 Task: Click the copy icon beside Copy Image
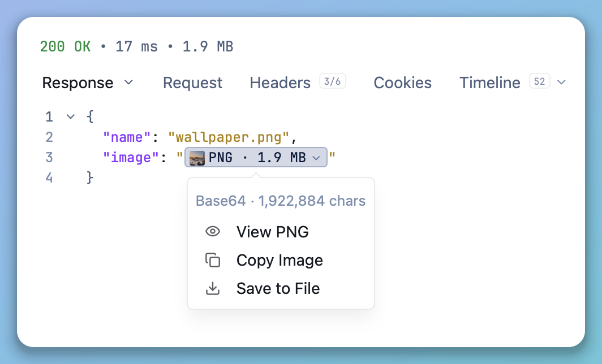[x=213, y=260]
